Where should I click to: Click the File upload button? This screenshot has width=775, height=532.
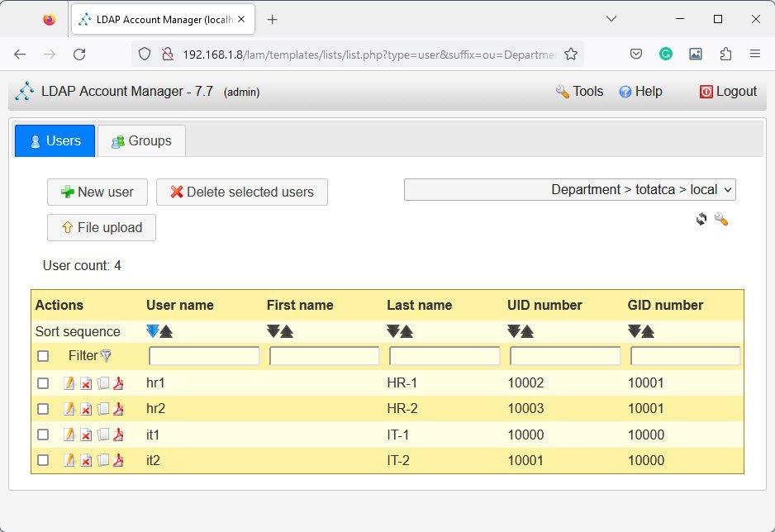pos(102,227)
